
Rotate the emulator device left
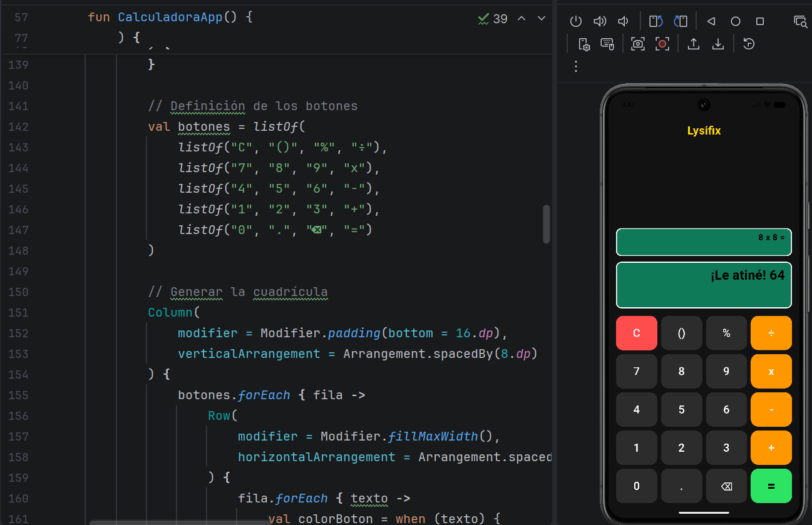click(x=655, y=21)
